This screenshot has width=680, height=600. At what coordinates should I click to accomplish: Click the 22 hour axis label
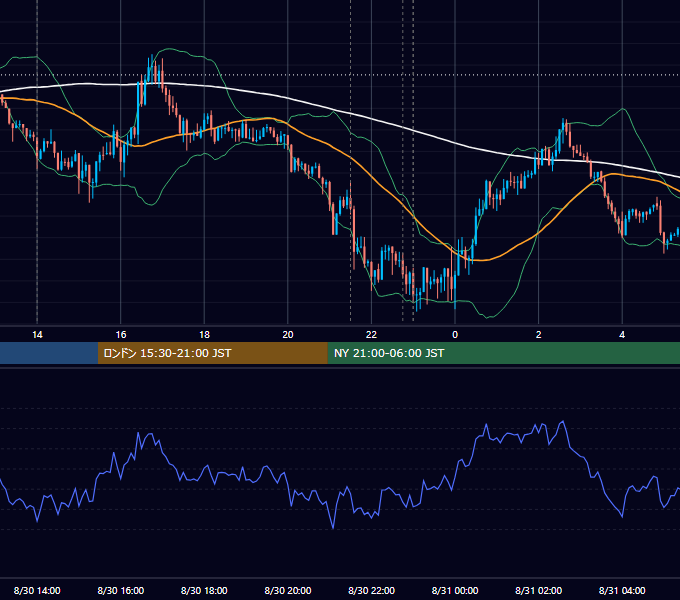372,335
